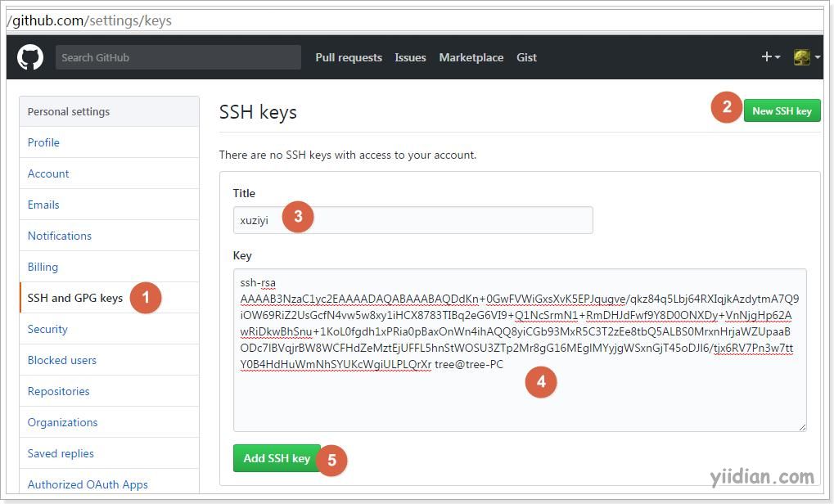Focus the Search GitHub field
This screenshot has height=504, width=834.
[178, 57]
